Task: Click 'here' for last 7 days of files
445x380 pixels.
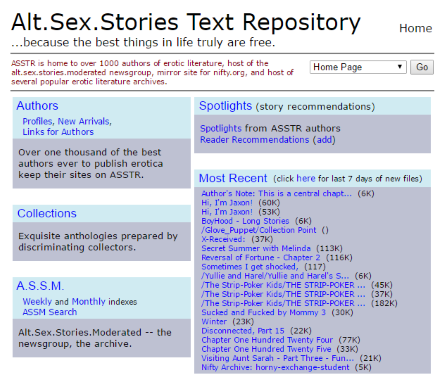Action: click(x=306, y=179)
